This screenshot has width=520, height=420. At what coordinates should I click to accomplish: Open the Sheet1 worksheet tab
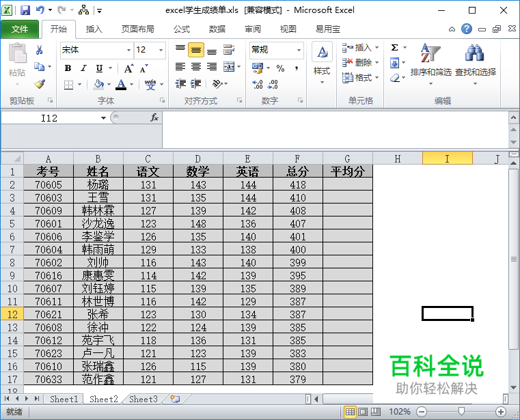click(x=64, y=399)
